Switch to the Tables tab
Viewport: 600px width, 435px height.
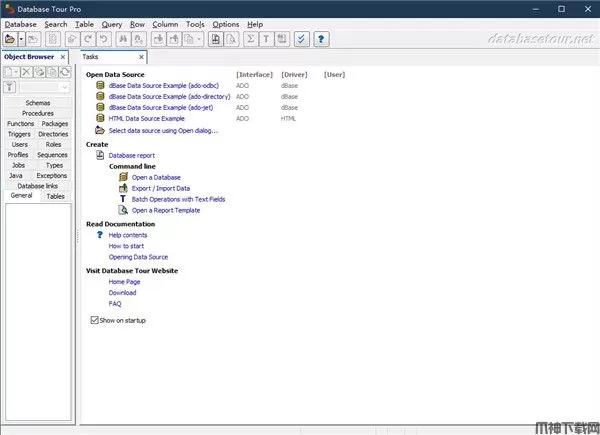56,196
